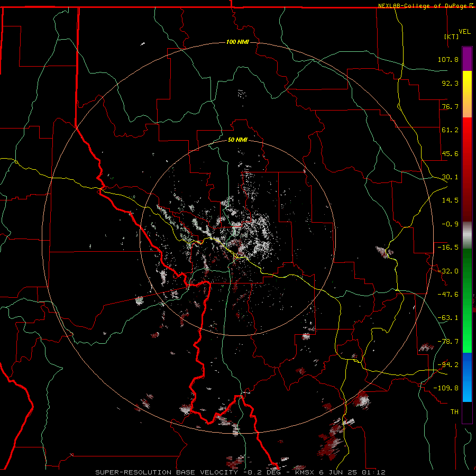The image size is (476, 476).
Task: Click the -16.5 velocity scale value
Action: click(448, 248)
